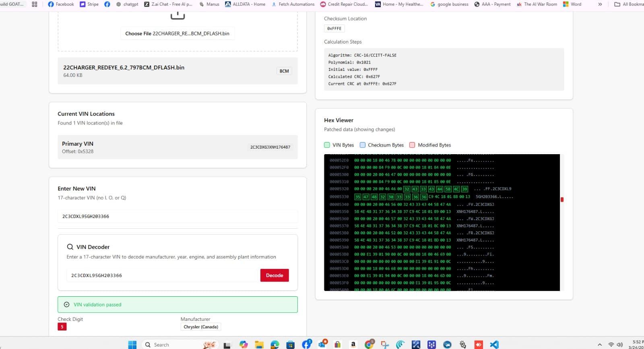
Task: Open the Fetch Automations bookmark
Action: point(293,4)
